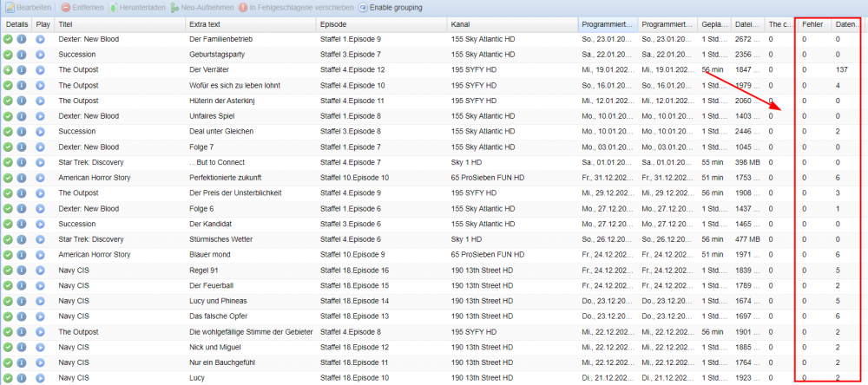Viewport: 868px width, 385px height.
Task: Play 'Wofür es sich zu leben lohnt'
Action: click(41, 86)
